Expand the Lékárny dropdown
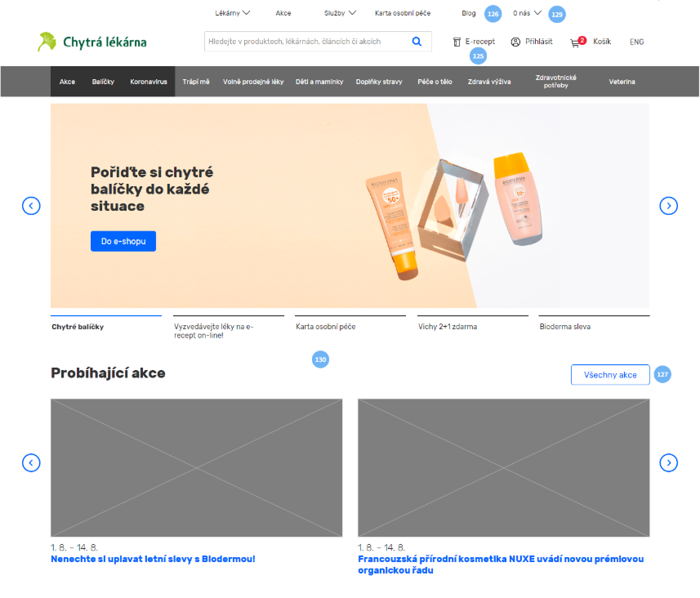The image size is (700, 598). click(x=232, y=13)
